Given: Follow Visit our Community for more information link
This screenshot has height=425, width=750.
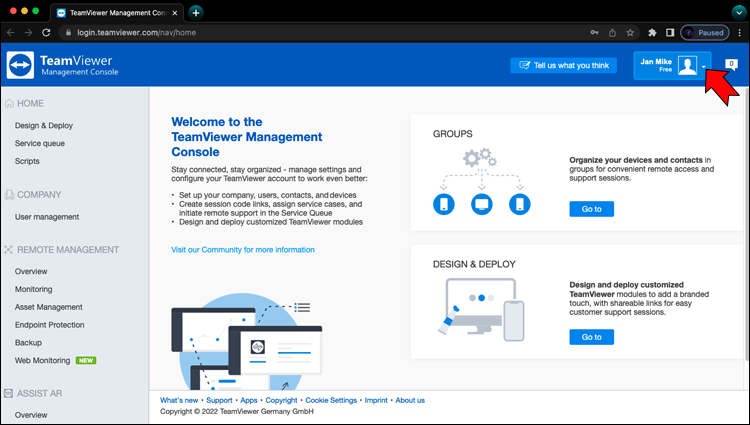Looking at the screenshot, I should 243,250.
